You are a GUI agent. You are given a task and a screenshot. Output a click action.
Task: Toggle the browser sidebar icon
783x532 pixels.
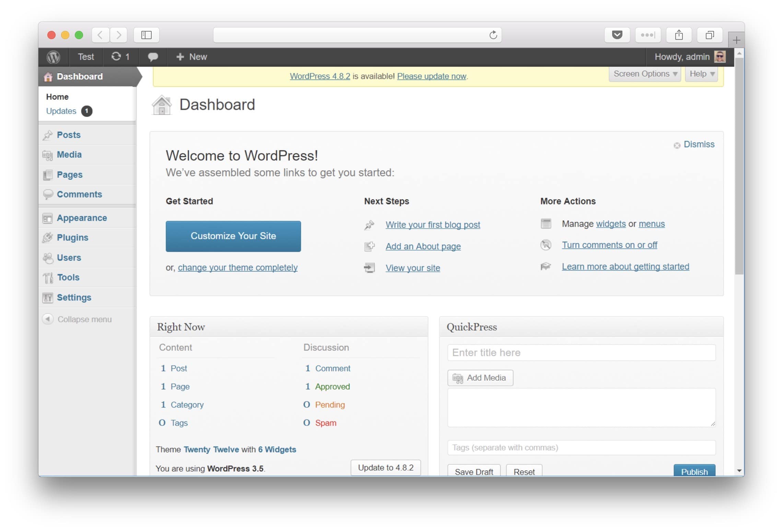[146, 35]
